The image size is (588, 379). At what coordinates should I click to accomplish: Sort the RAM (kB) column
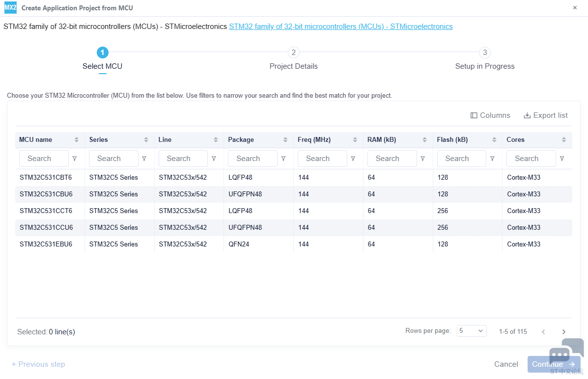(x=424, y=140)
